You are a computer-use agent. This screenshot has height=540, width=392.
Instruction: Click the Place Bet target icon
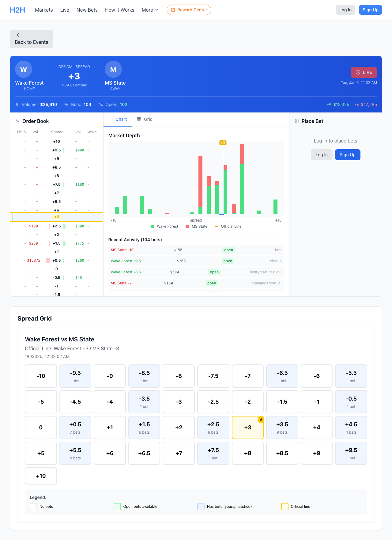[x=296, y=121]
